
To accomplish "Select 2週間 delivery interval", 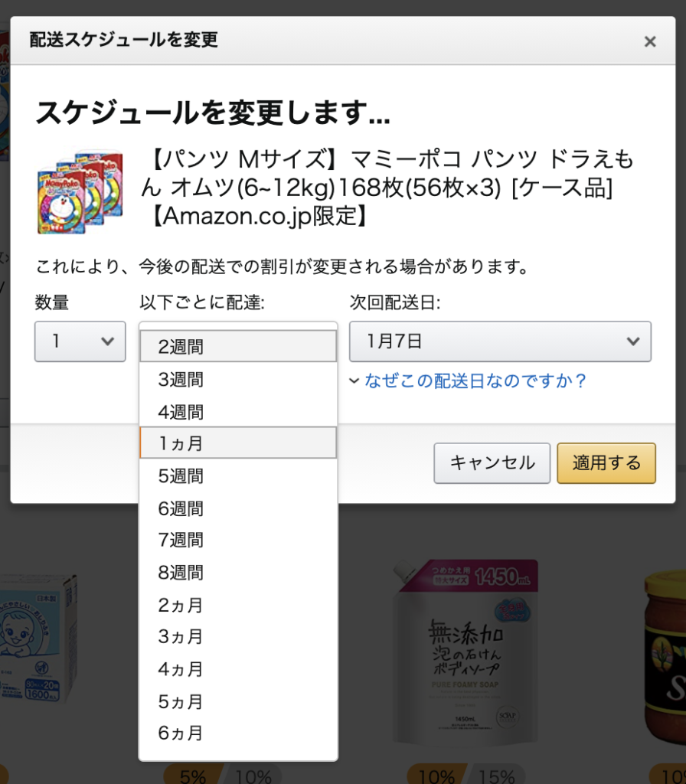I will 238,346.
